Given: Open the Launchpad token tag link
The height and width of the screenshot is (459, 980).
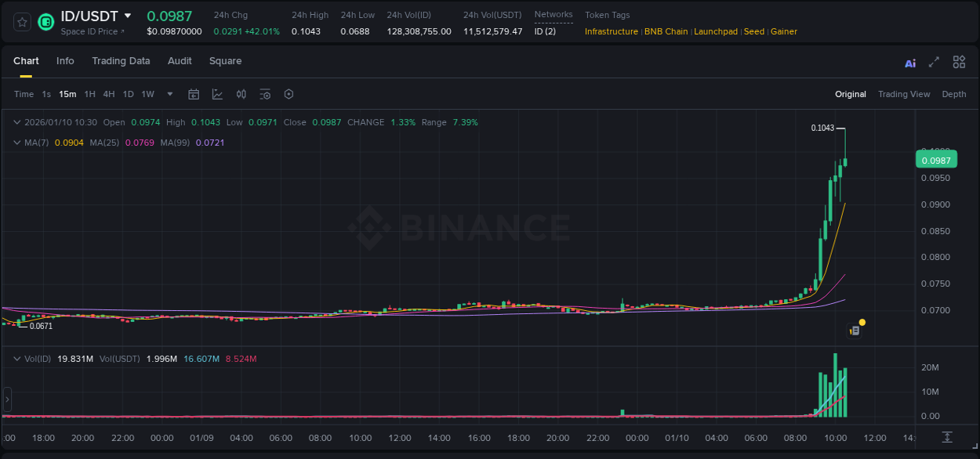Looking at the screenshot, I should point(716,31).
